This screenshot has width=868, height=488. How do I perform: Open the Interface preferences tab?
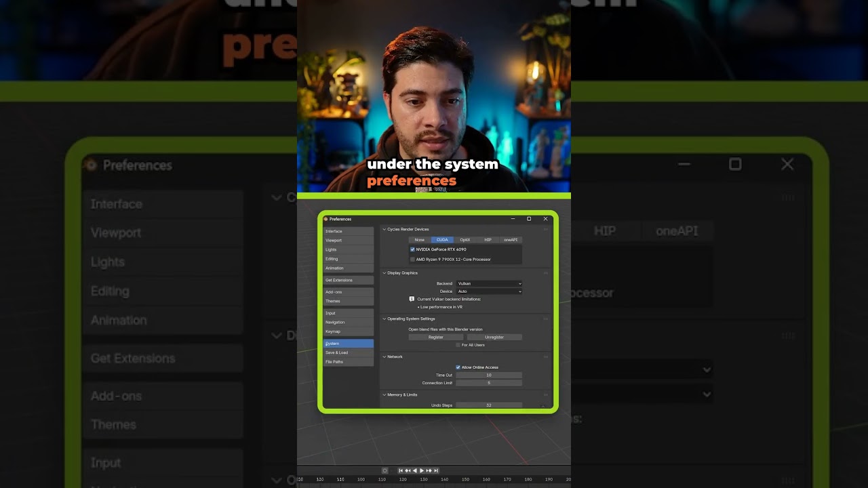[349, 231]
